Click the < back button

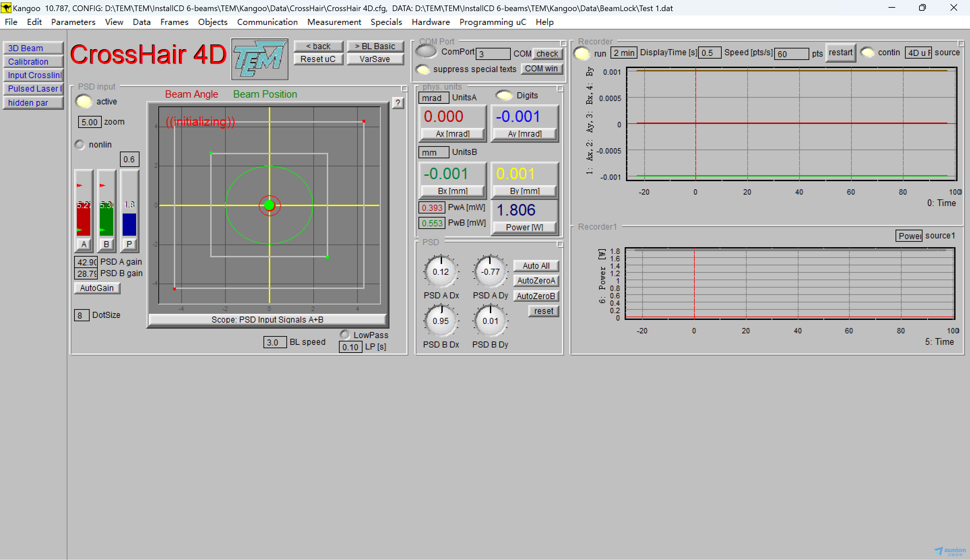[x=318, y=46]
